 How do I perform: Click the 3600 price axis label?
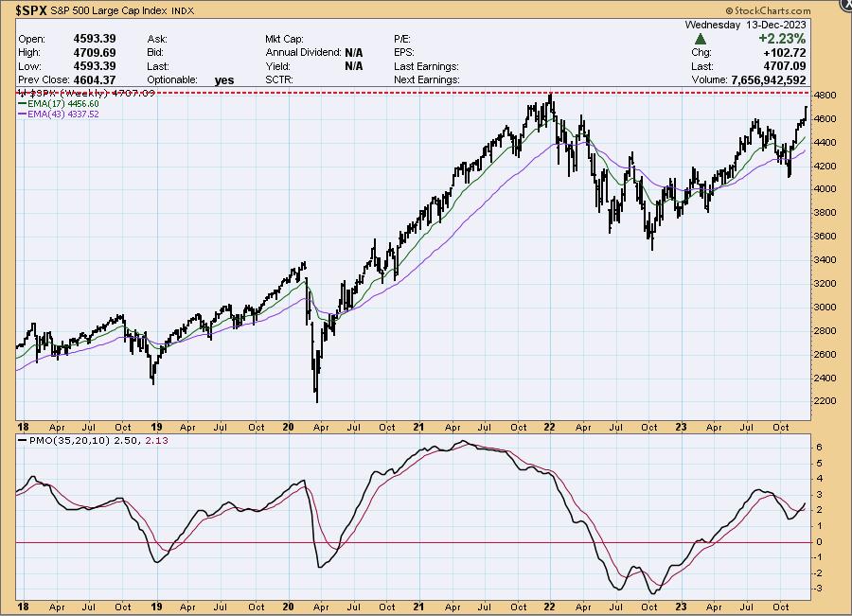coord(825,237)
